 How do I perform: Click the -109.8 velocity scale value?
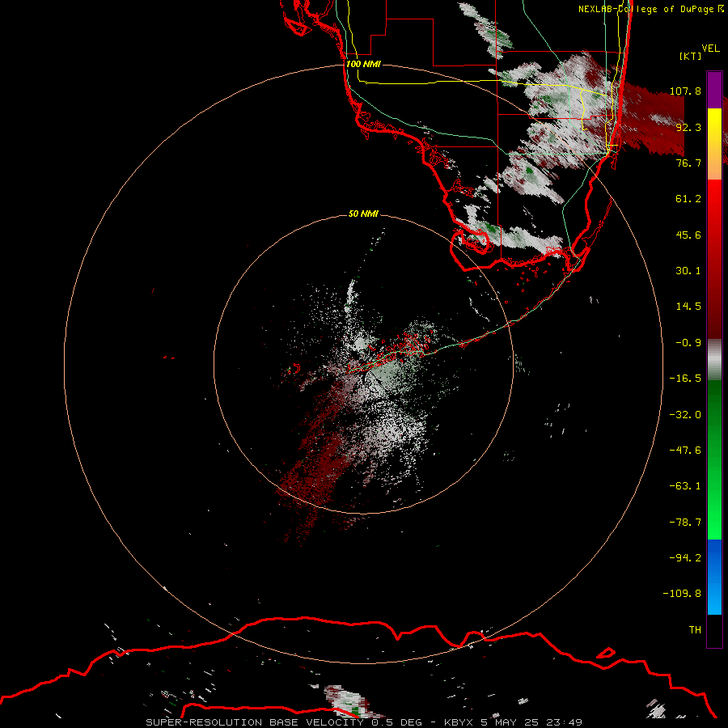coord(683,594)
